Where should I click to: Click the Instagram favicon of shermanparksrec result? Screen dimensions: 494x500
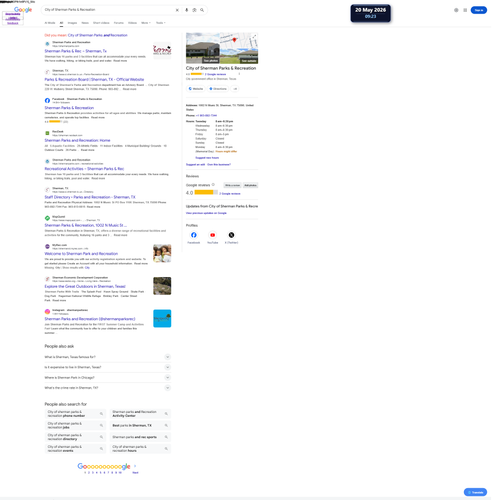48,313
